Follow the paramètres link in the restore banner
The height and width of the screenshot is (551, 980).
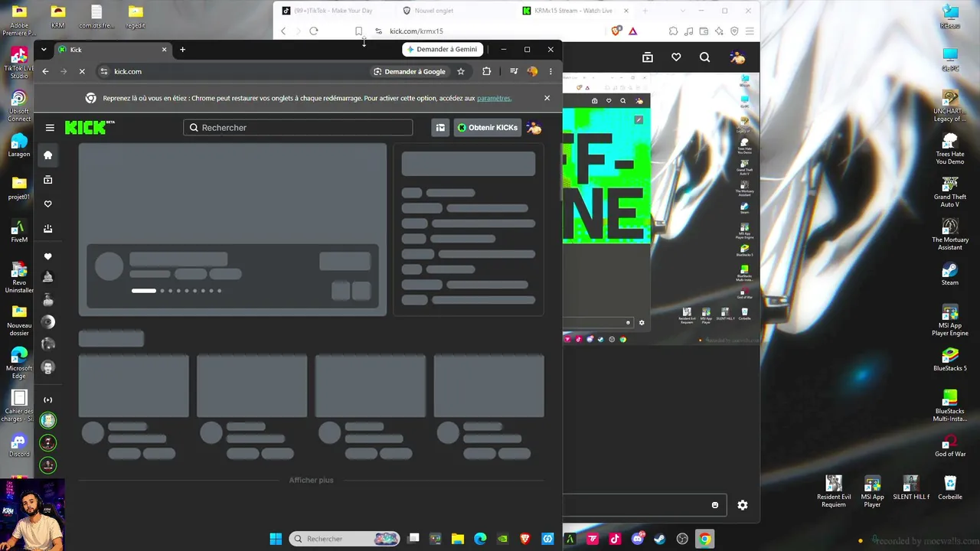(494, 98)
